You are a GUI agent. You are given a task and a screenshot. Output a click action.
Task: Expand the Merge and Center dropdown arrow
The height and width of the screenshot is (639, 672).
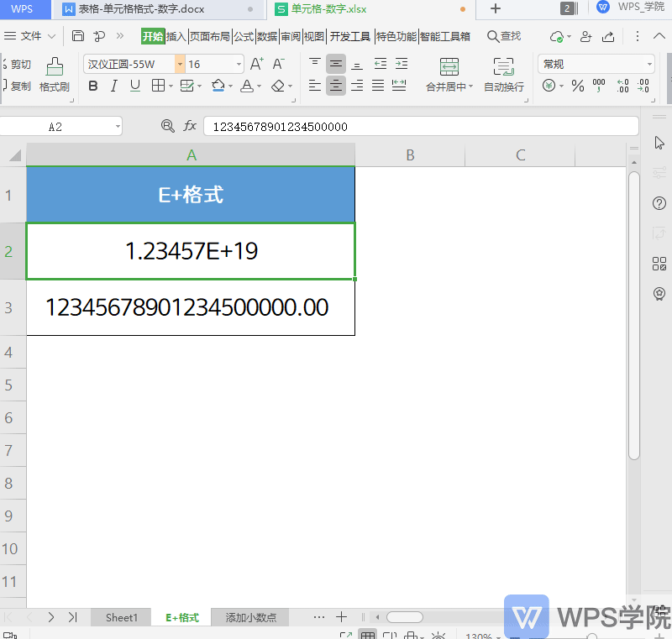(x=470, y=86)
